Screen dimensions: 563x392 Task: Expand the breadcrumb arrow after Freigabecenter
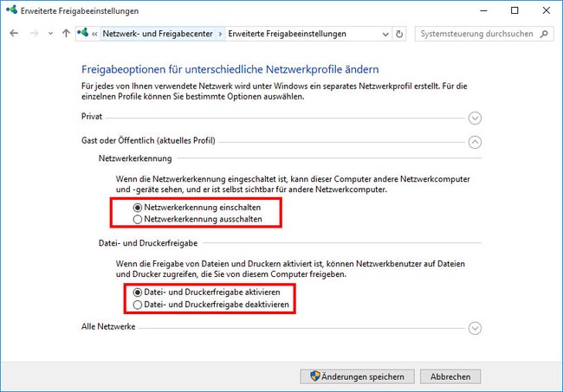point(220,34)
